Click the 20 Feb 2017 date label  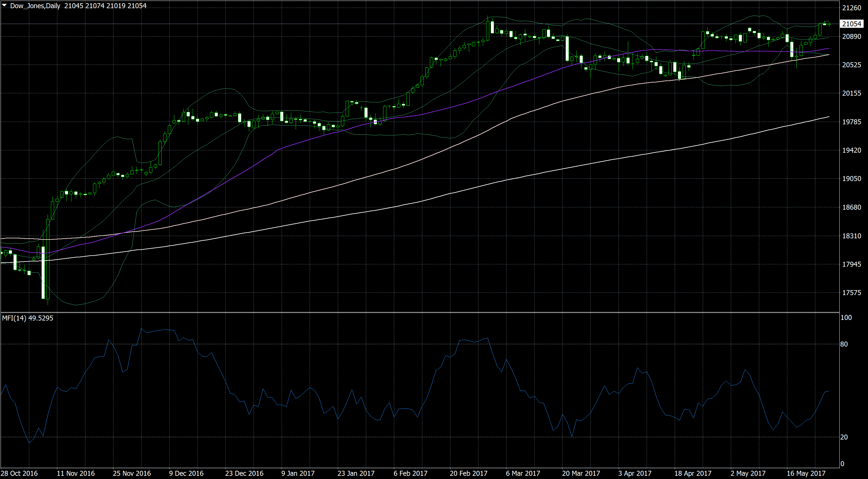(469, 473)
